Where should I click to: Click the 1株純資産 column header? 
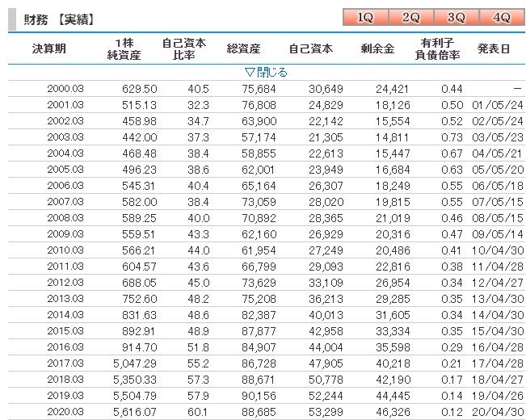[x=124, y=49]
